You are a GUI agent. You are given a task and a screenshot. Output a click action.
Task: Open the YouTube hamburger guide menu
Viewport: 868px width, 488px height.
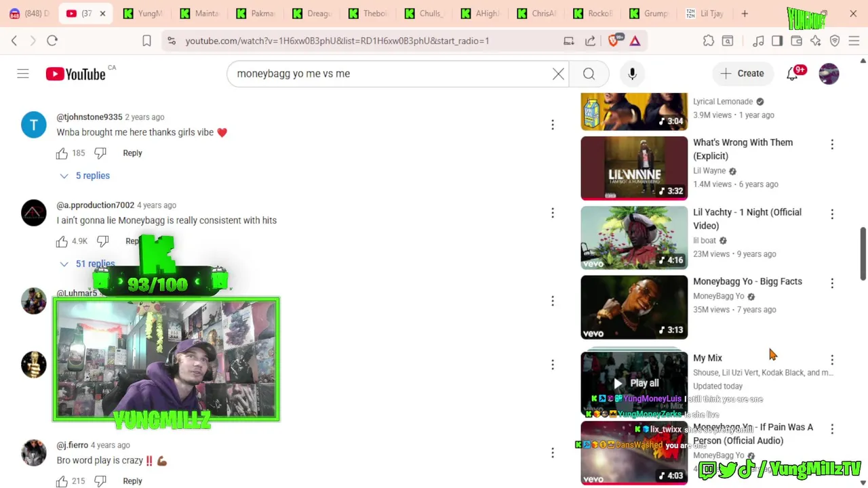23,73
